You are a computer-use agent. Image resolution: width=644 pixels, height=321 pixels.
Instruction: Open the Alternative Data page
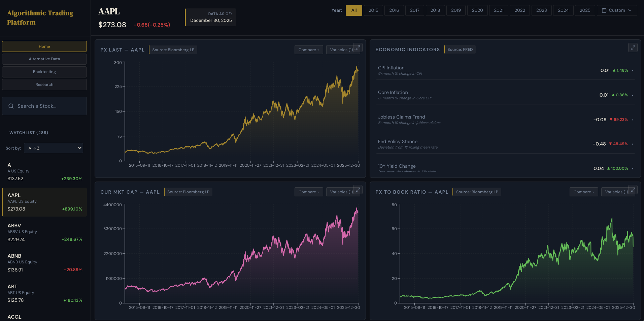44,59
